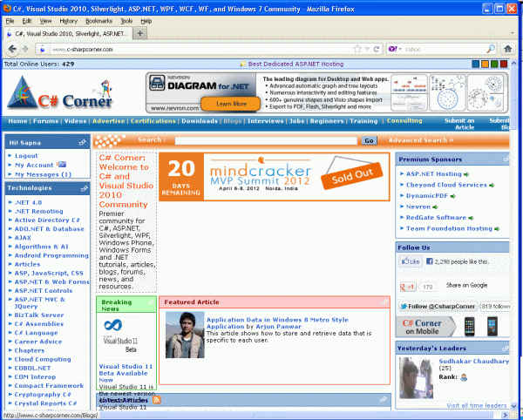The image size is (523, 420).
Task: Click the site search text field
Action: point(266,140)
